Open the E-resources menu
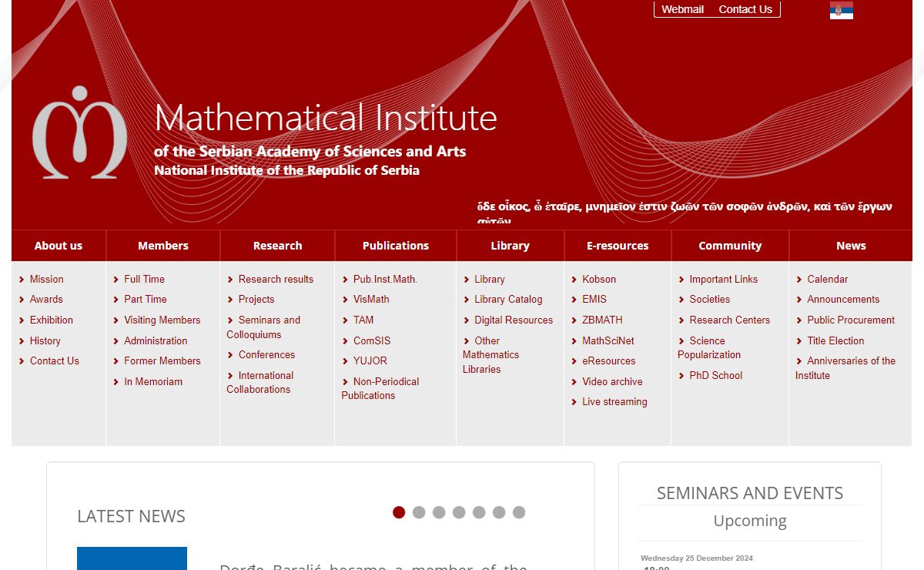Viewport: 924px width, 570px height. coord(618,246)
